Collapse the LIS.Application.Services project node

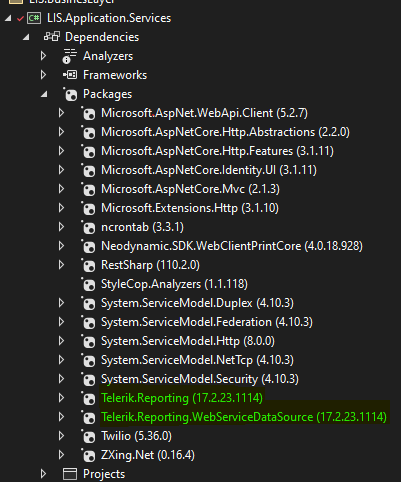tap(8, 18)
